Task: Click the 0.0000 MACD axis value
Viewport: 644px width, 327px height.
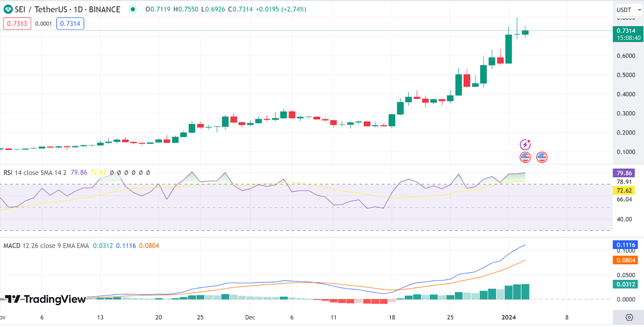Action: pos(626,300)
